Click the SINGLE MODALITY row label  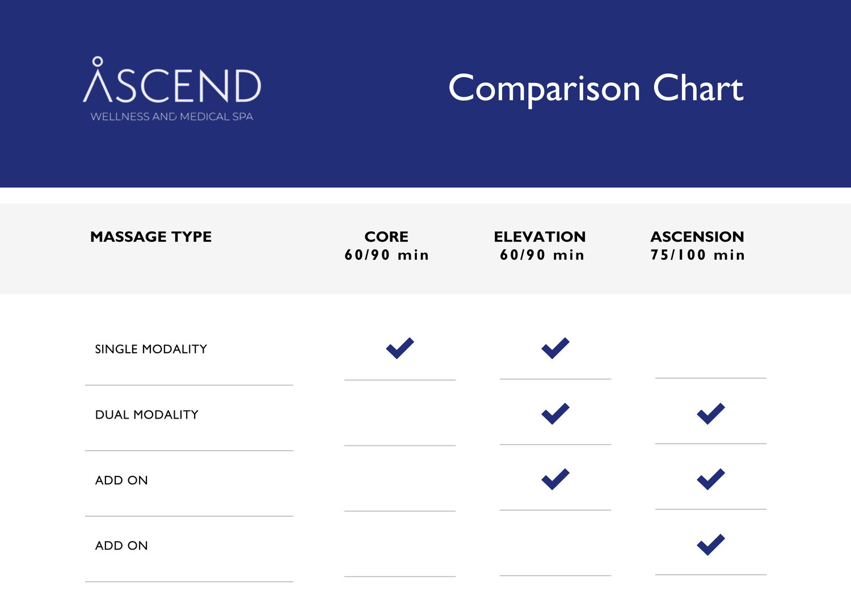click(151, 349)
